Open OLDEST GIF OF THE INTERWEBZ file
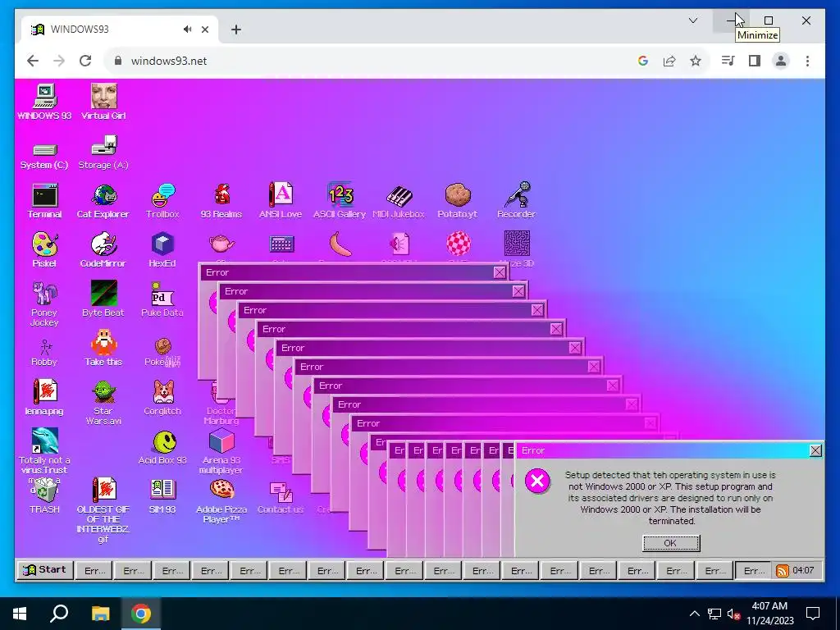 (103, 510)
